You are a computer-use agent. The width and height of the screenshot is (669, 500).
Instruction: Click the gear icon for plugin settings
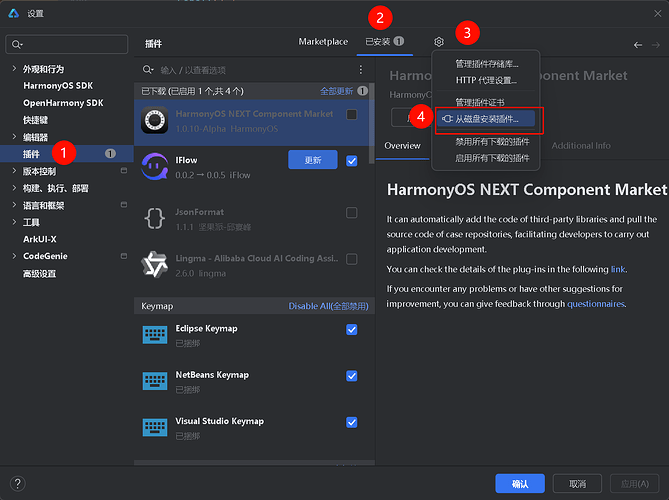439,42
